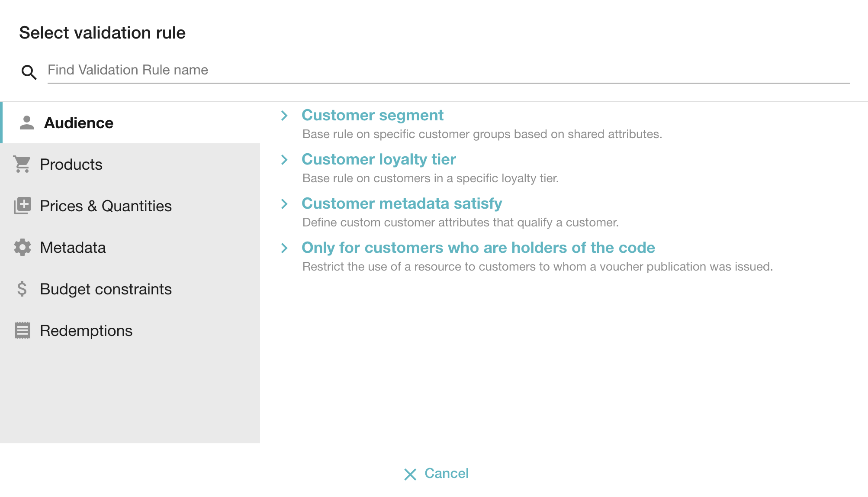Click the Redemptions receipt icon
Viewport: 868px width, 497px height.
[22, 330]
